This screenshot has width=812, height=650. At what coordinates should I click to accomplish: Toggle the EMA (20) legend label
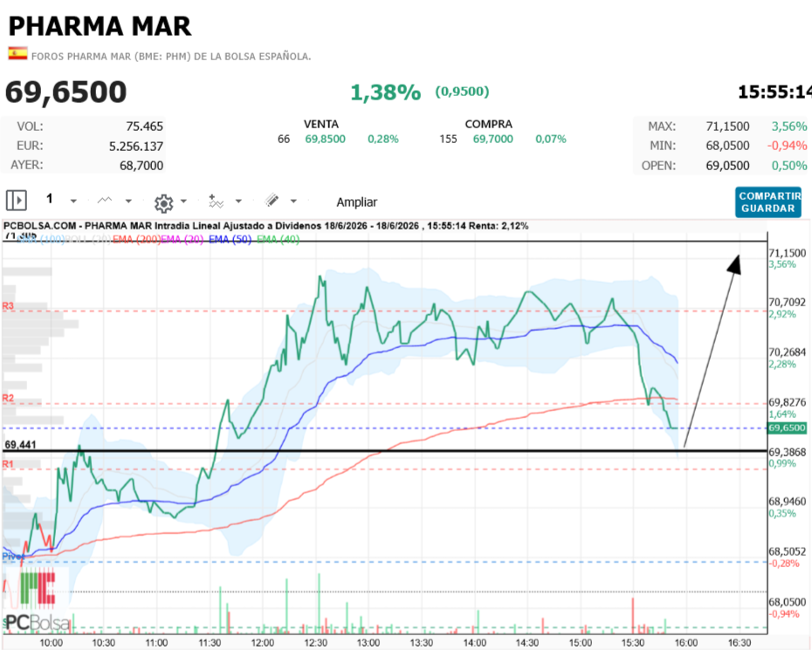(182, 240)
